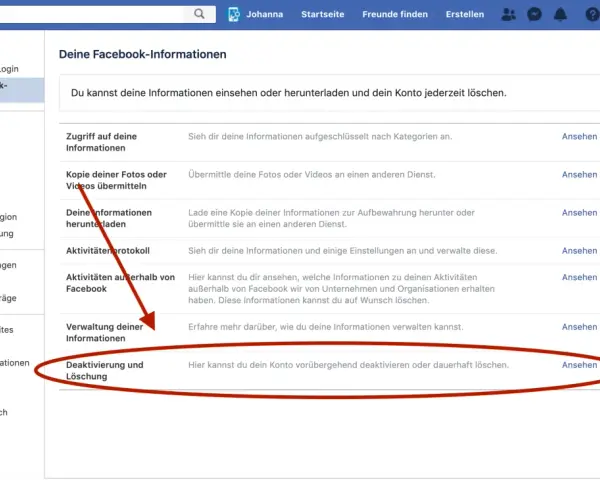Click Ansehen for Aktivitätenprotokoll

point(579,251)
